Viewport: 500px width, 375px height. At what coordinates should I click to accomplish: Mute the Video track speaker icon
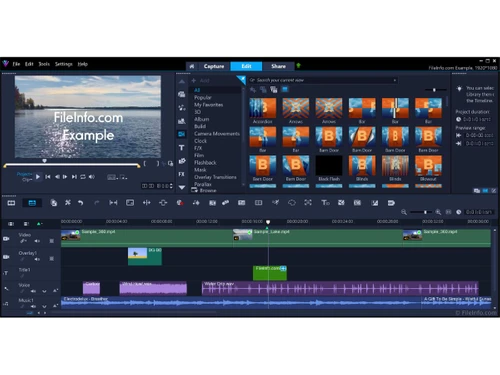(x=37, y=241)
